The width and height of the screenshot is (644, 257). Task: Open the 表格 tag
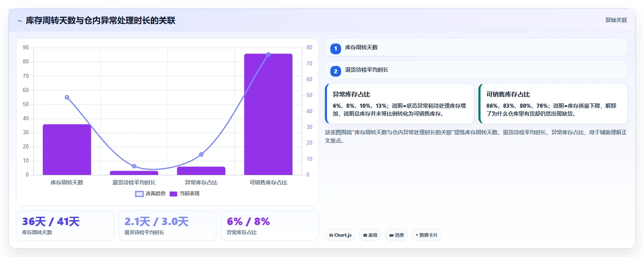click(x=370, y=235)
